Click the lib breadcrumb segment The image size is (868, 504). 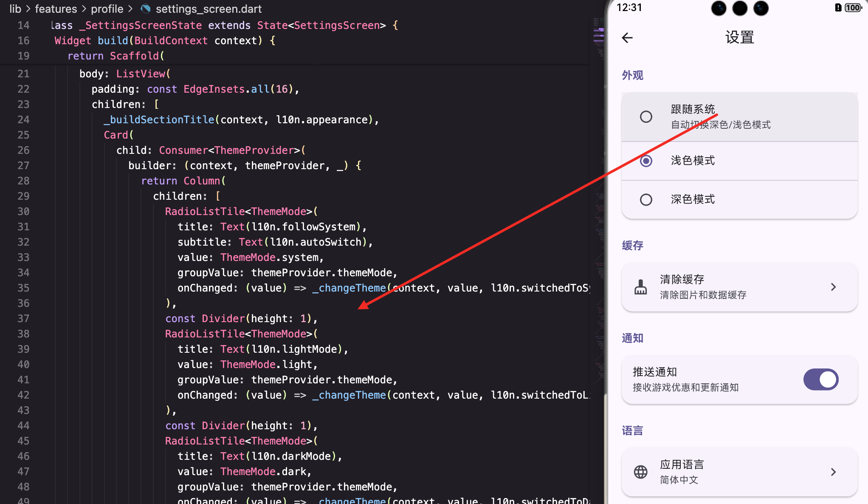point(15,8)
